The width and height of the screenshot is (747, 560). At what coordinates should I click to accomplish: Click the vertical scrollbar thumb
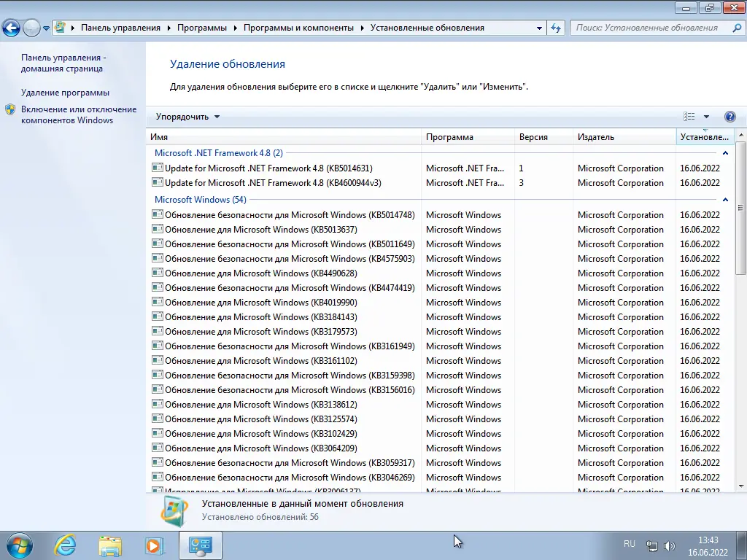click(x=741, y=208)
